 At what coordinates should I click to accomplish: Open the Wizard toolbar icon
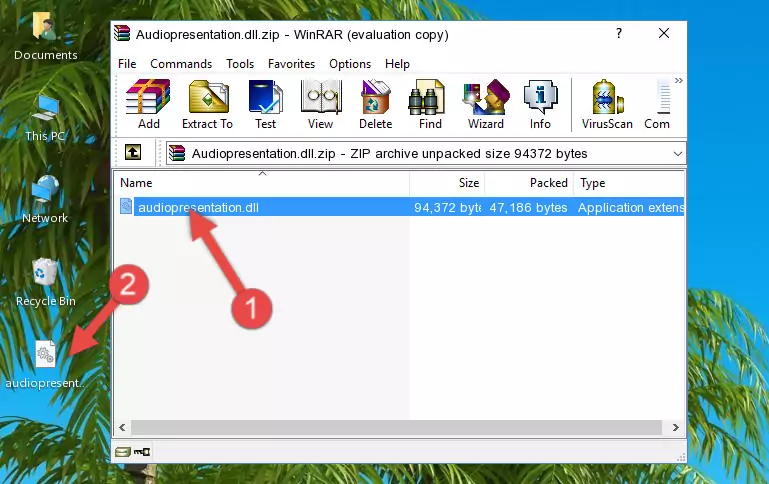486,104
